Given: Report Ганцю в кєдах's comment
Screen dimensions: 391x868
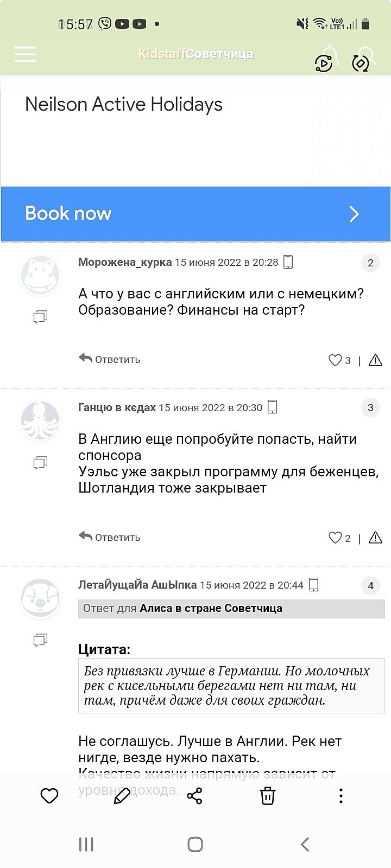Looking at the screenshot, I should 375,538.
